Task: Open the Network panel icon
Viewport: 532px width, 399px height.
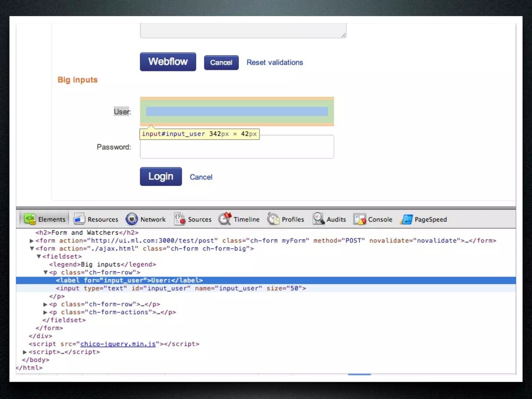Action: [x=132, y=219]
